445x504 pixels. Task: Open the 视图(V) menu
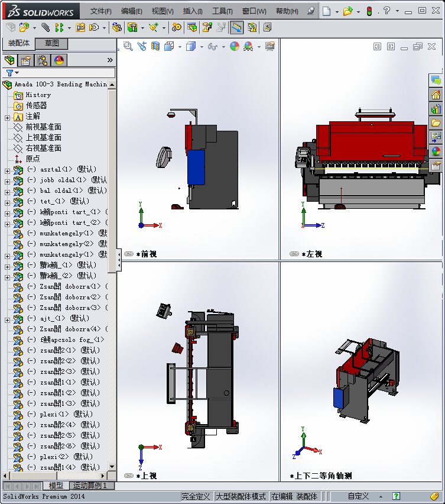tap(163, 11)
